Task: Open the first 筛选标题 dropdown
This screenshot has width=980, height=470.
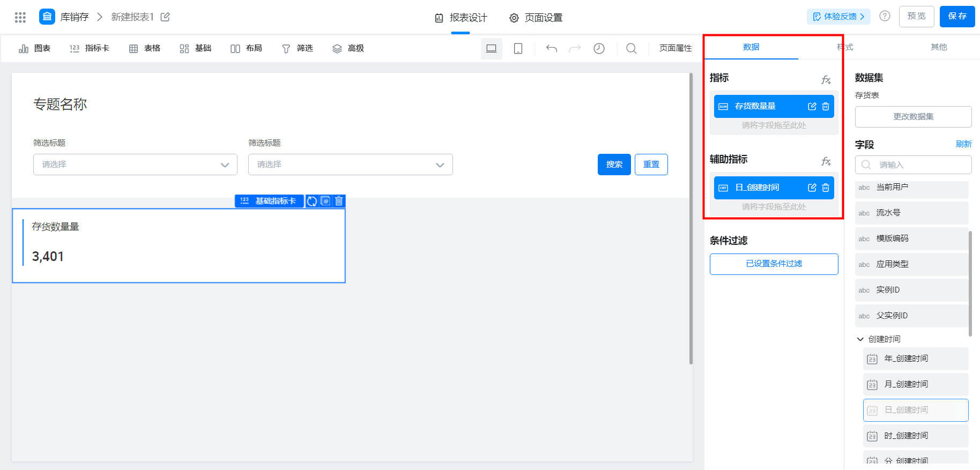Action: pos(135,165)
